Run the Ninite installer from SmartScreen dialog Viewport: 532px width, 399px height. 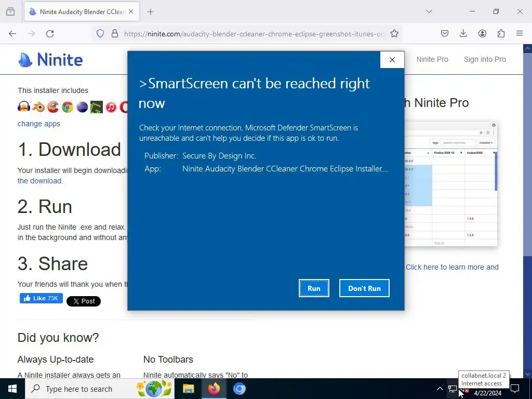point(314,288)
